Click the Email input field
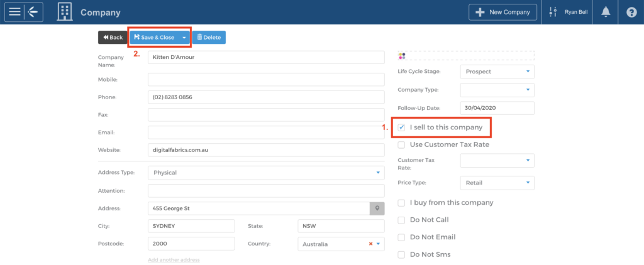644x265 pixels. click(x=266, y=132)
